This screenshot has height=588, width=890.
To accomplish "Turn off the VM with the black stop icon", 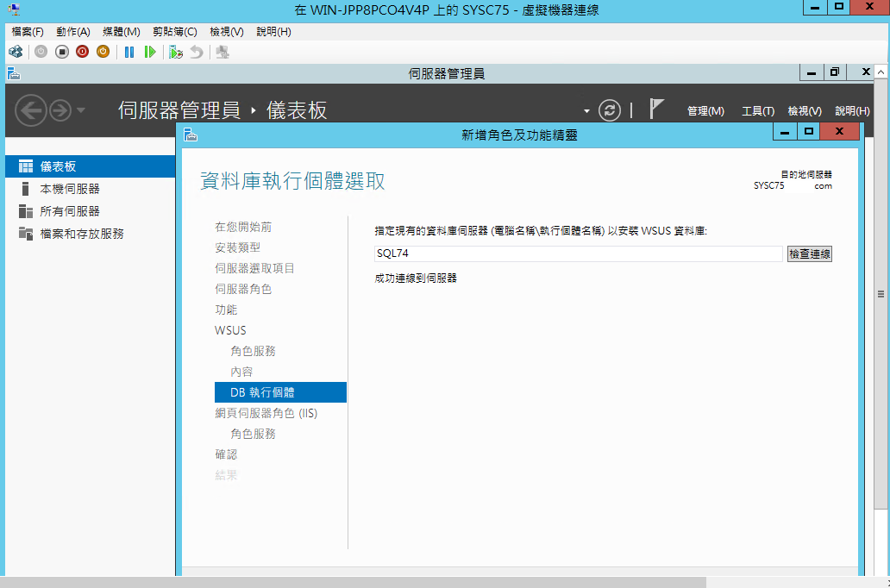I will [62, 53].
